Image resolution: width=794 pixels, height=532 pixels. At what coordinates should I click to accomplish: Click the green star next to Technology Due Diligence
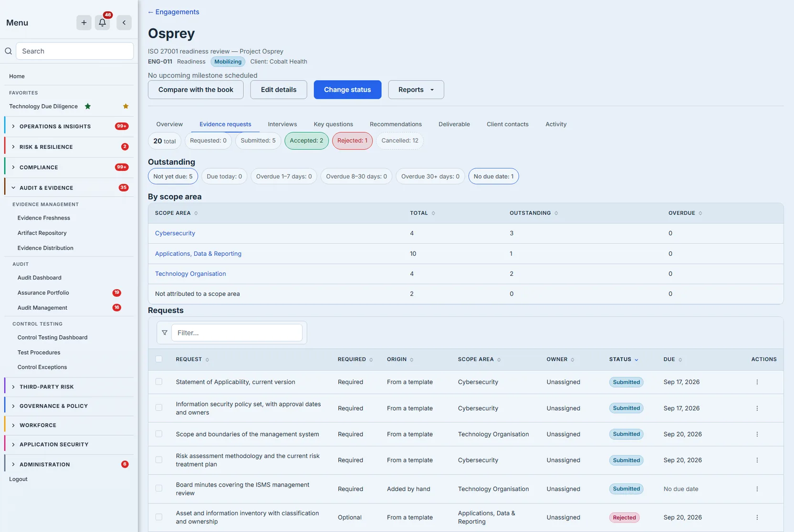(88, 106)
